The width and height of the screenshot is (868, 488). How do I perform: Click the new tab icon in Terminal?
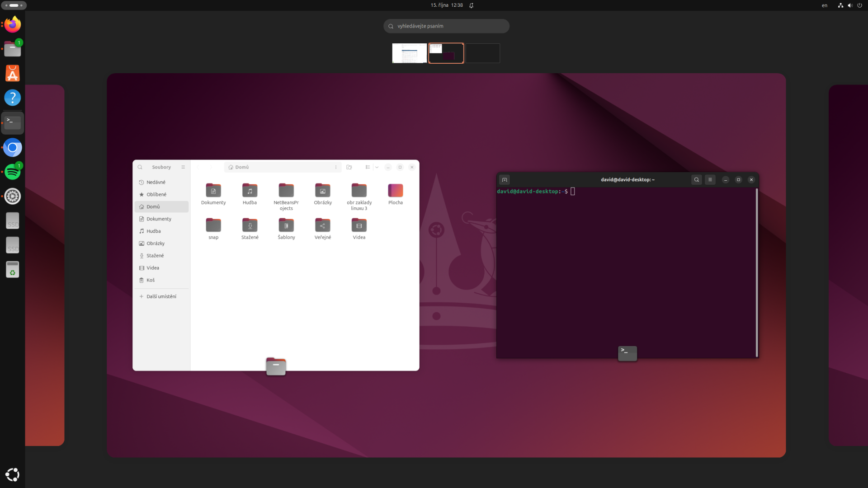coord(504,179)
